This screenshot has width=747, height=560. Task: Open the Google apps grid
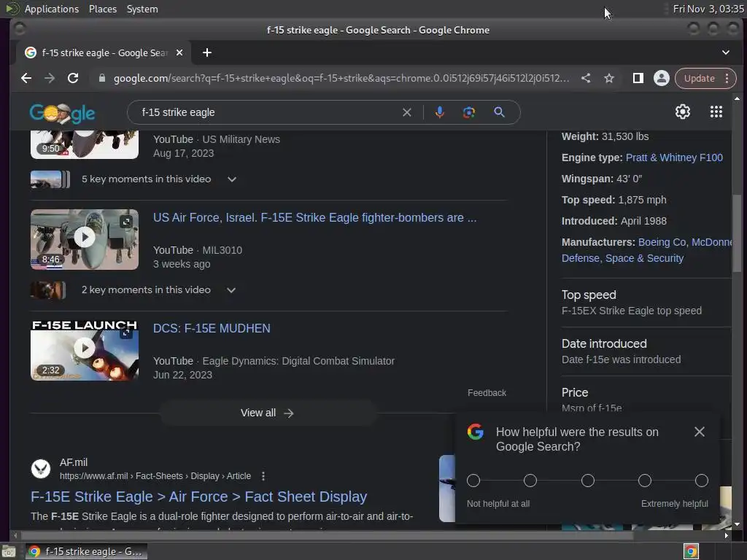tap(716, 112)
